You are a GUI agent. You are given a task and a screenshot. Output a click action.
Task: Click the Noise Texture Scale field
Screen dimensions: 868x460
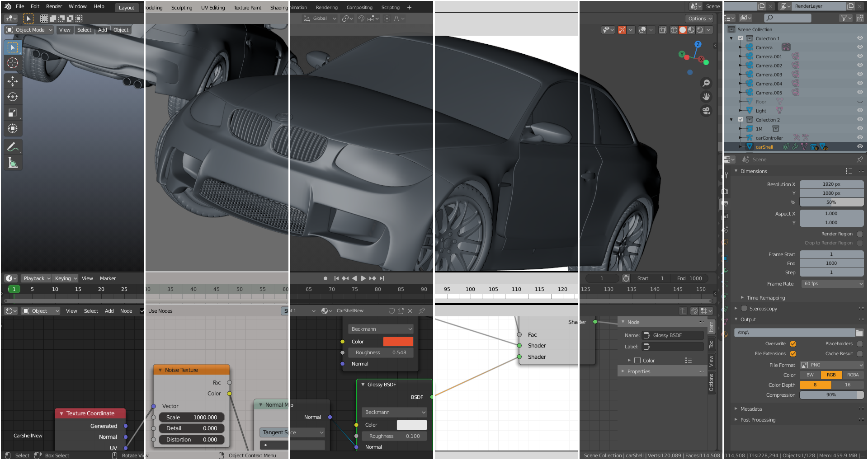point(192,418)
